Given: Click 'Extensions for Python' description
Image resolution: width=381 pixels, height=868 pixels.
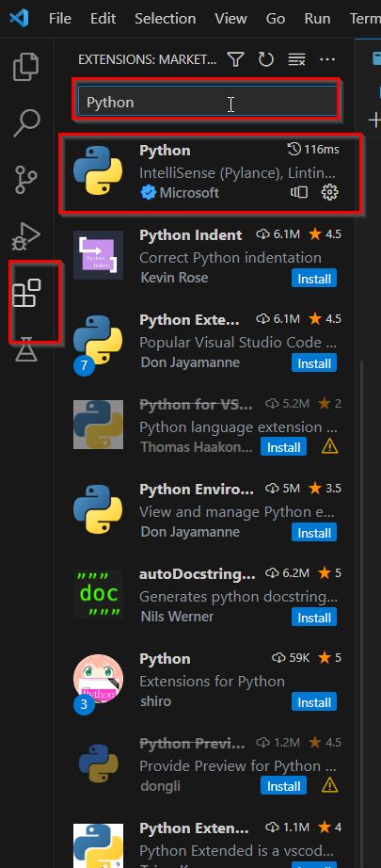Looking at the screenshot, I should point(212,681).
